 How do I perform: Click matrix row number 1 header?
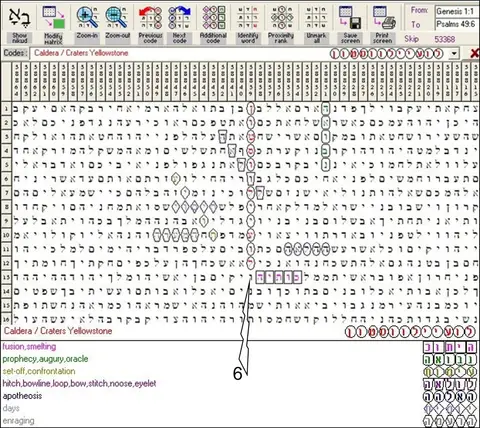tap(6, 109)
